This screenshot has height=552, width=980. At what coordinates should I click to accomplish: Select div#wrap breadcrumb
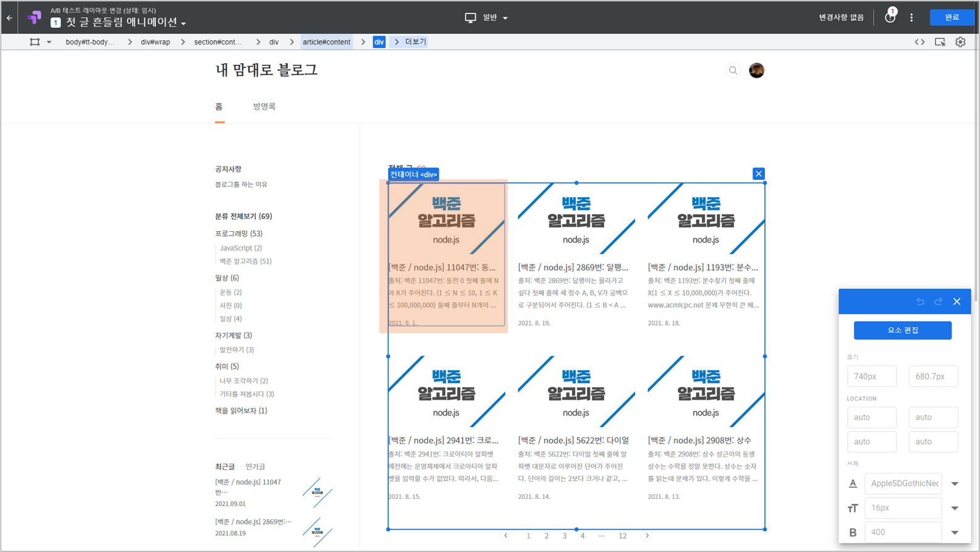tap(155, 42)
